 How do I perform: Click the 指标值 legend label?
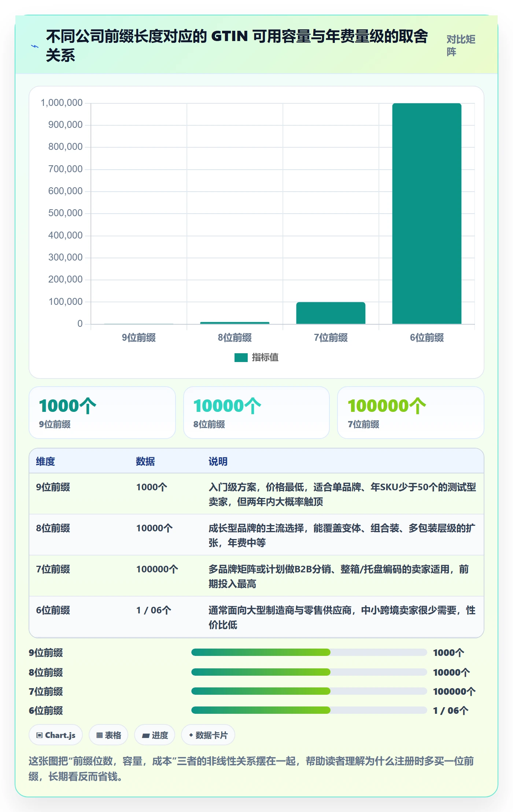click(x=265, y=357)
